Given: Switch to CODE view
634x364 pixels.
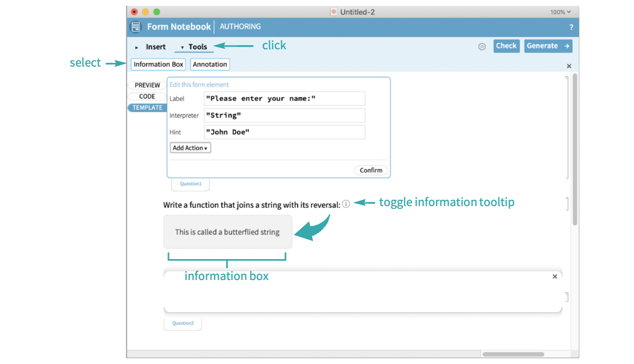Looking at the screenshot, I should pos(147,97).
